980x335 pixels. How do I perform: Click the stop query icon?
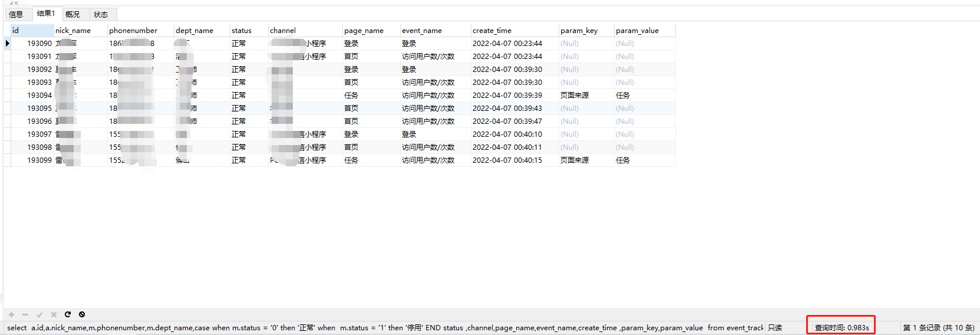[82, 314]
